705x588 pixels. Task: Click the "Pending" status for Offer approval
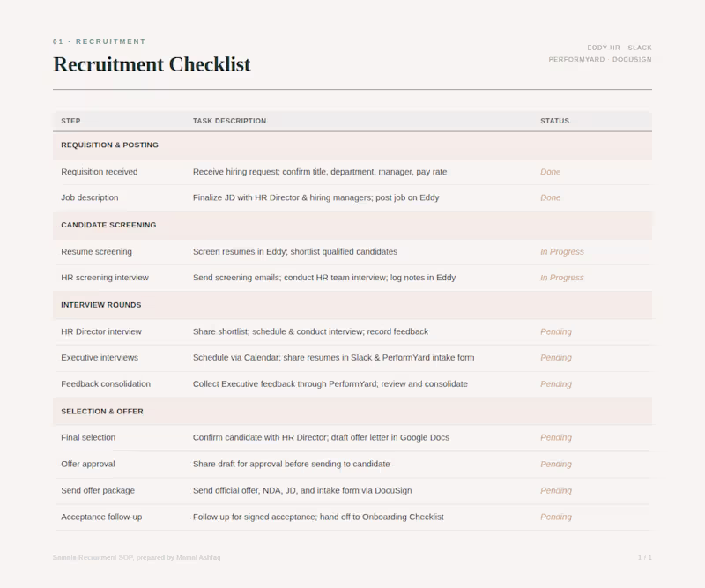(x=556, y=465)
